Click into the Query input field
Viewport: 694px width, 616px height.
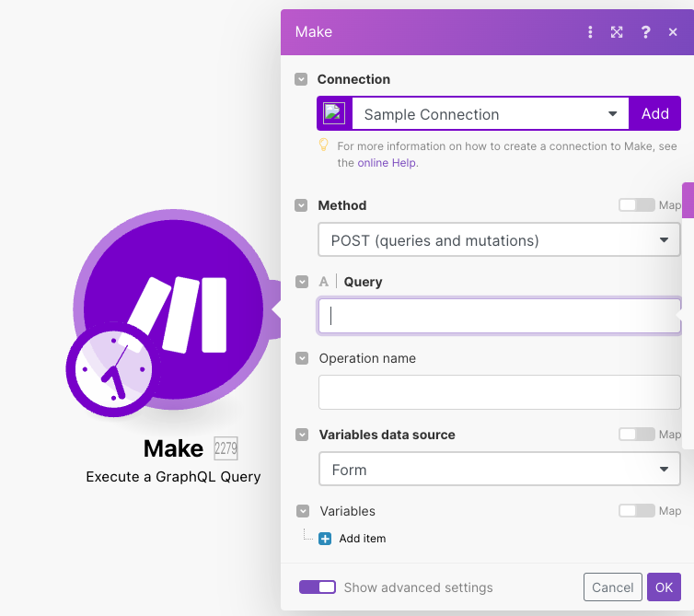point(499,316)
